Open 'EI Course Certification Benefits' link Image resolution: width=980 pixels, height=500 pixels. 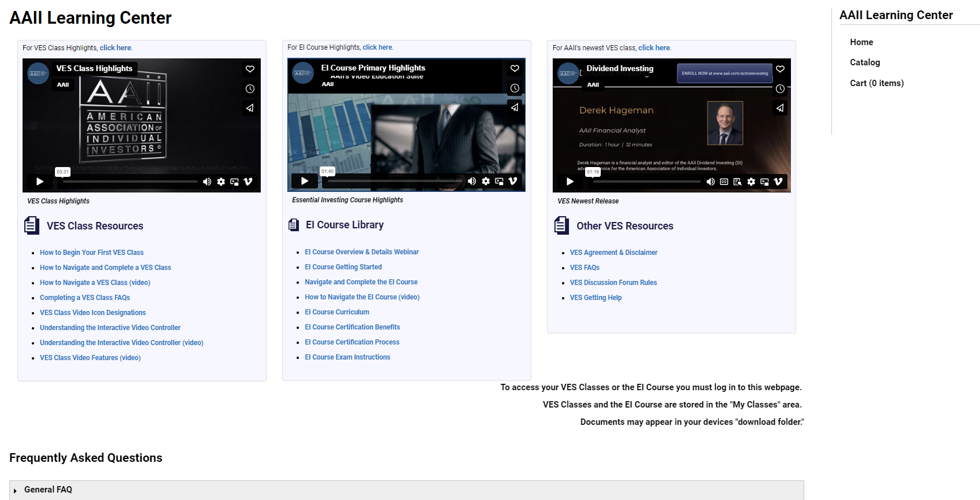(353, 327)
